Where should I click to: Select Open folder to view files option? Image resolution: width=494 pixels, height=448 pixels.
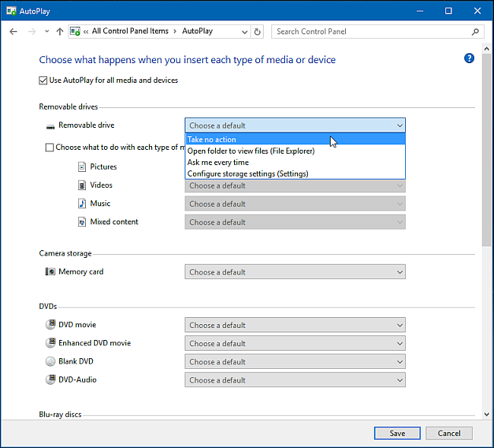(295, 151)
